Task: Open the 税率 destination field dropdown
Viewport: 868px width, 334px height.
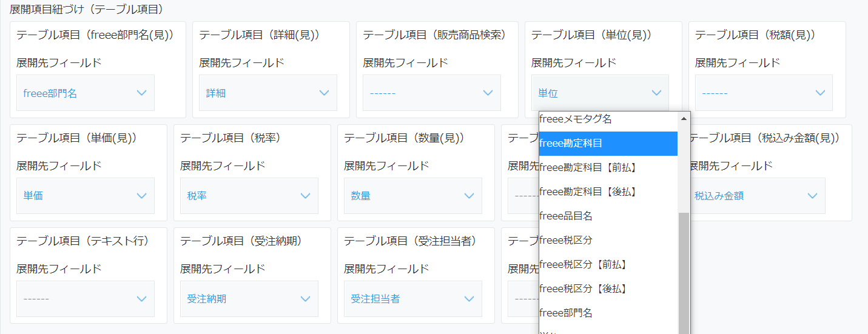Action: click(x=249, y=196)
